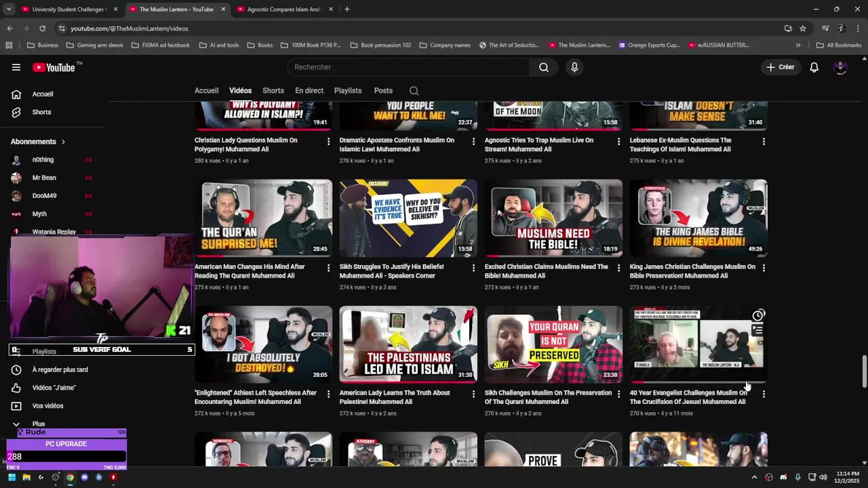Switch to channel Playlists tab
This screenshot has height=488, width=868.
pos(348,91)
